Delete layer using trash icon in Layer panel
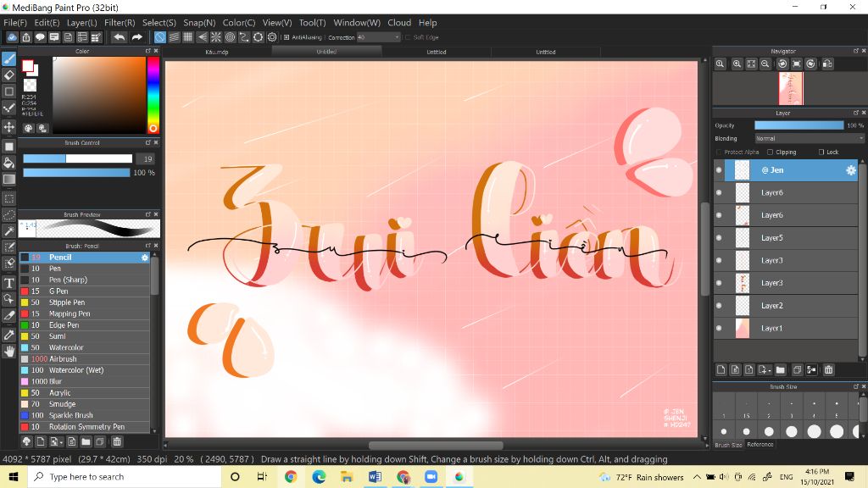This screenshot has width=868, height=488. tap(828, 369)
